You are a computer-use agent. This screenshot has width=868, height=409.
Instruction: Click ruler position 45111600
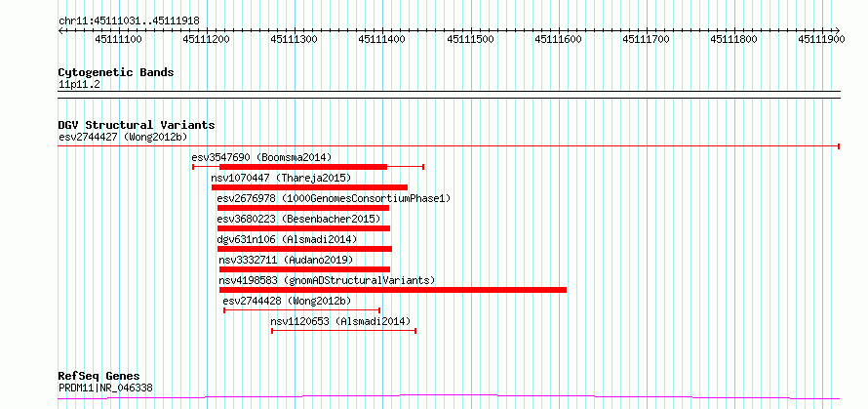click(x=559, y=39)
